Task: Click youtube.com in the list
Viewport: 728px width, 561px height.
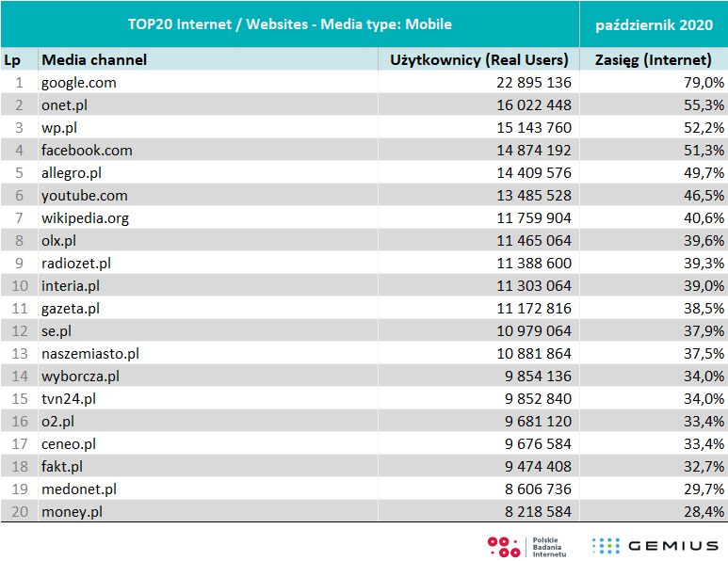Action: (84, 196)
